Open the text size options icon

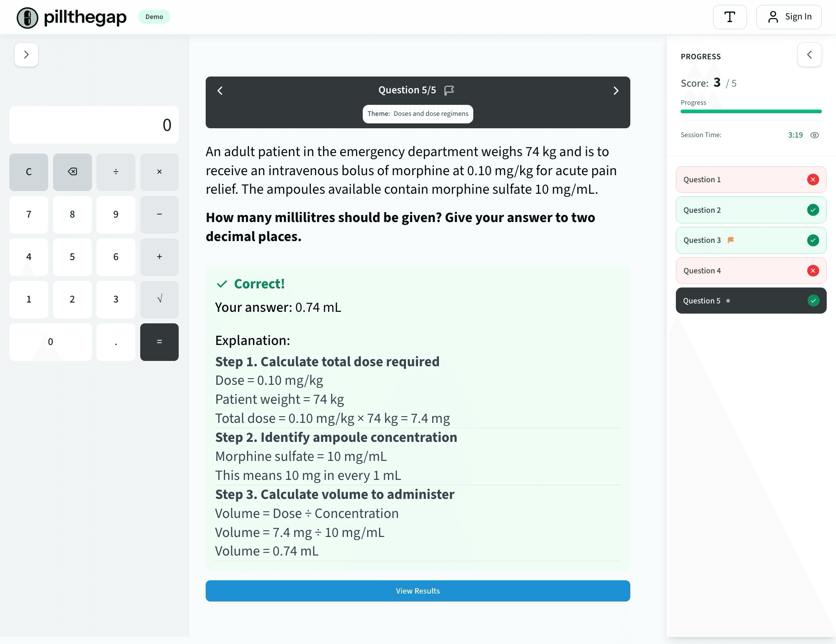tap(730, 17)
